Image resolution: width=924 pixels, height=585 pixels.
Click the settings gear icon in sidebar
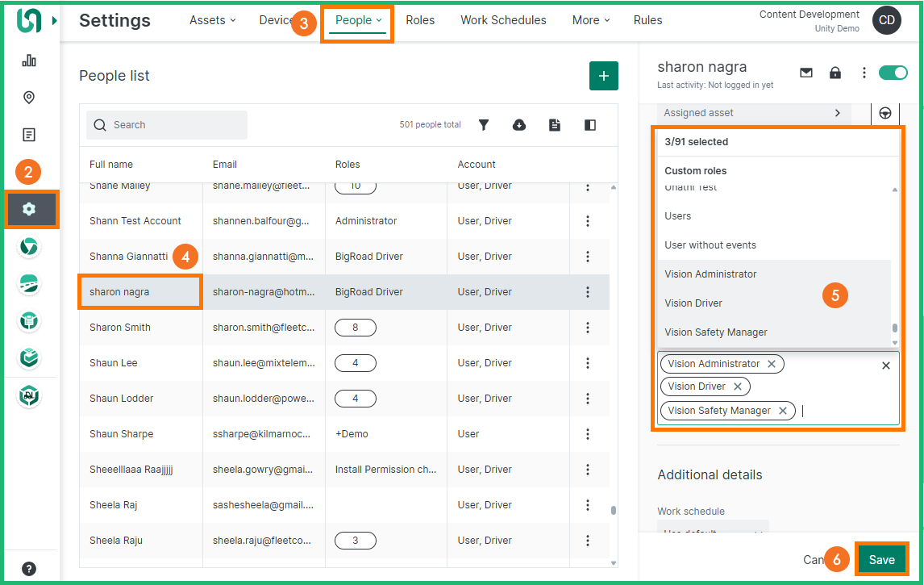click(x=30, y=209)
